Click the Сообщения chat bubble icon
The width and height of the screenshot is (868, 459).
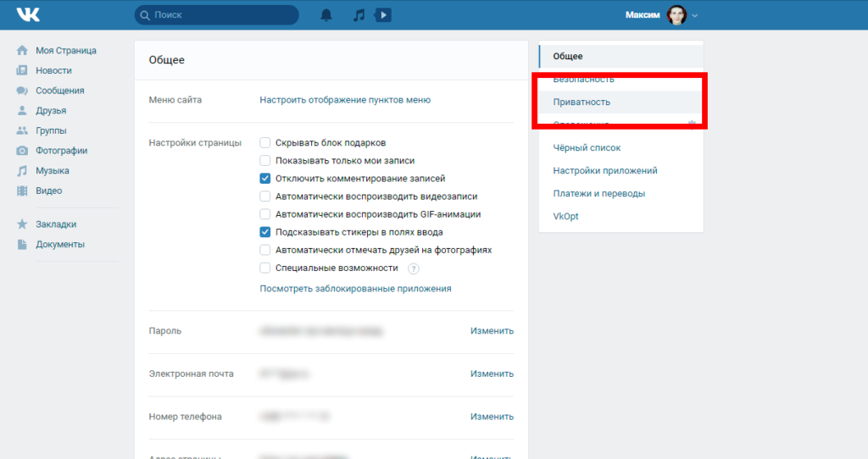coord(22,91)
